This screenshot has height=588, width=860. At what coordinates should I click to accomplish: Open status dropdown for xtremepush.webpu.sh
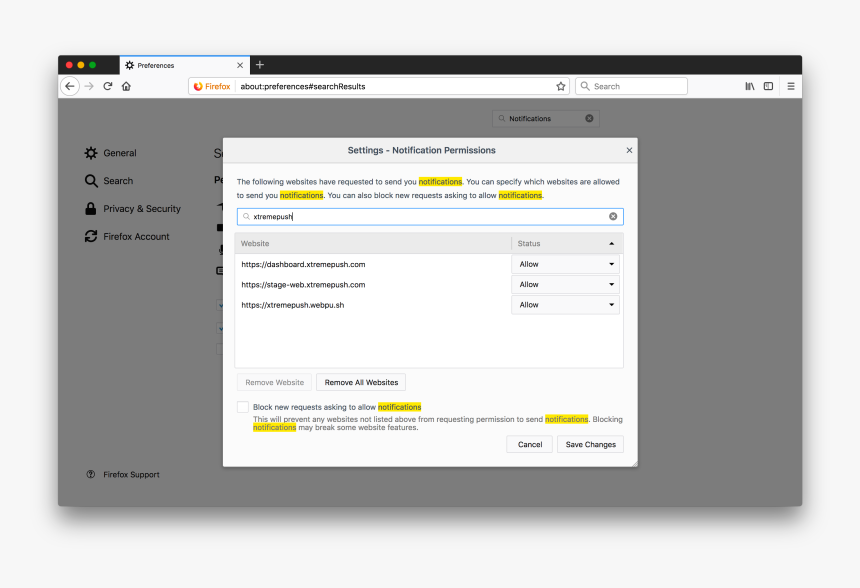565,304
